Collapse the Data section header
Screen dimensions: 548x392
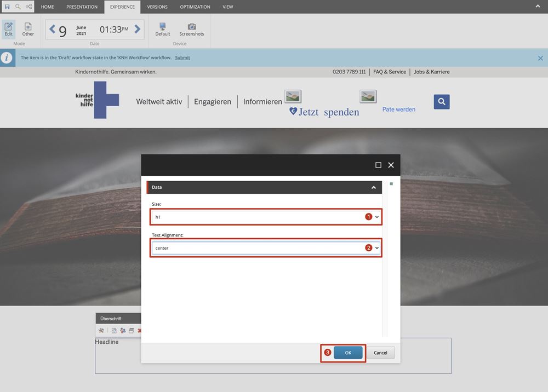374,187
